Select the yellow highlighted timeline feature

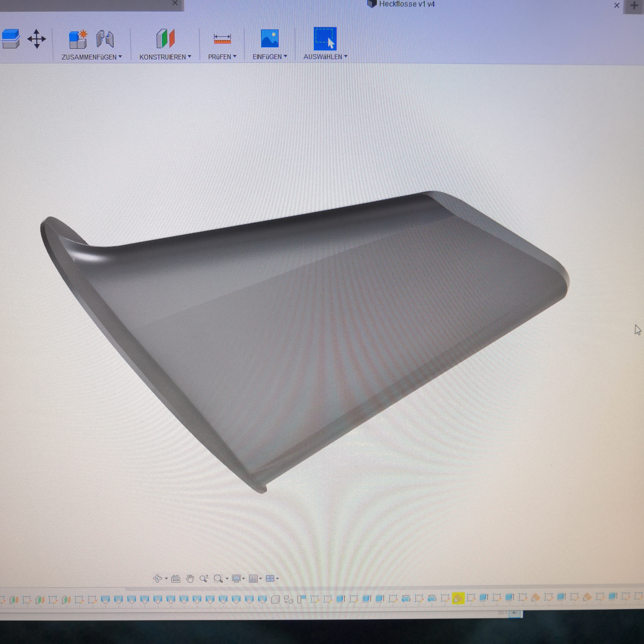458,598
